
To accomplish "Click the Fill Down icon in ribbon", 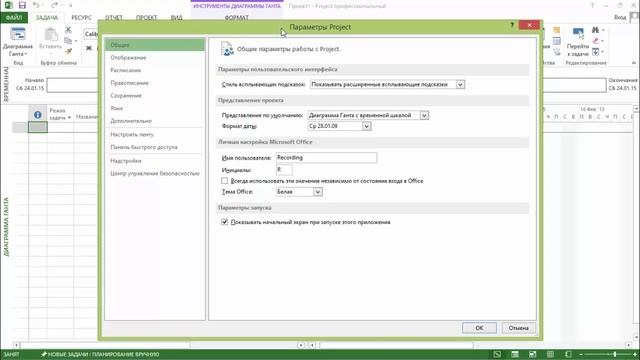I will (x=596, y=51).
